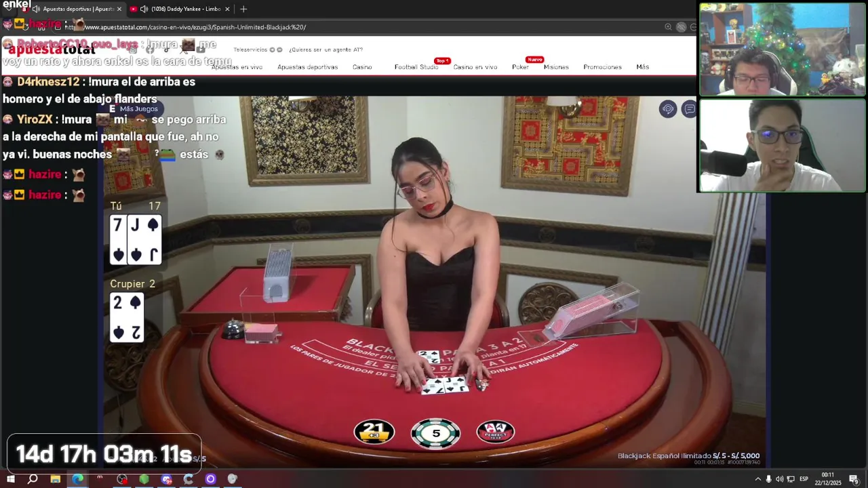Screen dimensions: 868x488
Task: Click the 14d 17h countdown timer
Action: coord(104,454)
